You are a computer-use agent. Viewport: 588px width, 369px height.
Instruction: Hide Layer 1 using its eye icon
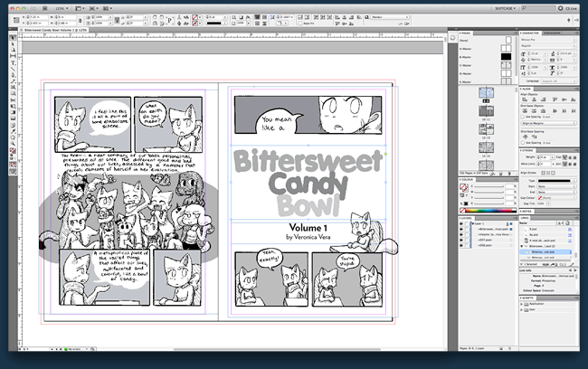click(x=461, y=223)
